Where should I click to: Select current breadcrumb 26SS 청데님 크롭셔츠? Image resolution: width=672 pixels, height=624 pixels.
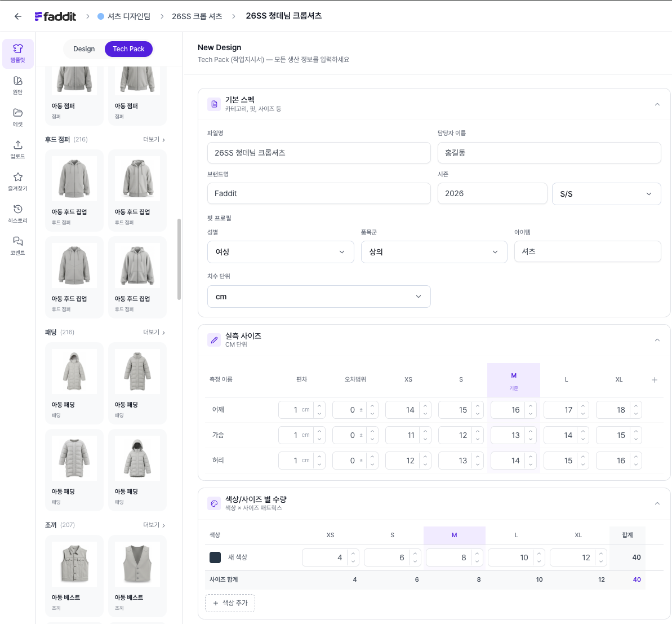coord(284,16)
